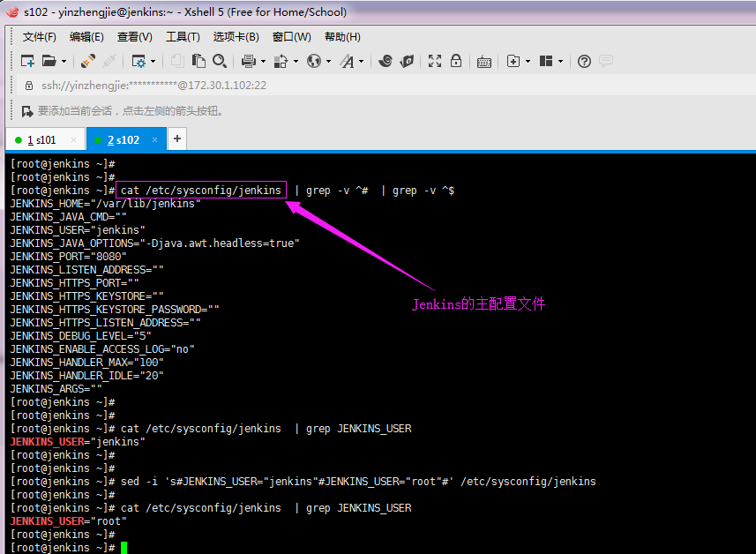Open the 选项卡(B) menu

click(236, 37)
